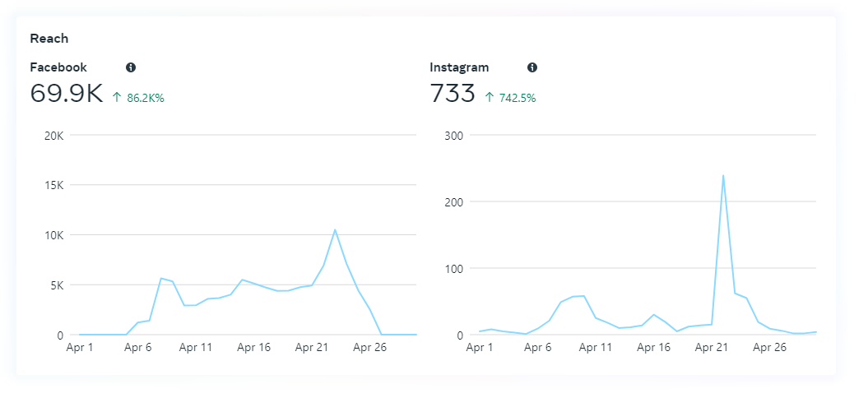The width and height of the screenshot is (868, 407).
Task: Select the Facebook reach total 69.9K
Action: (x=67, y=94)
